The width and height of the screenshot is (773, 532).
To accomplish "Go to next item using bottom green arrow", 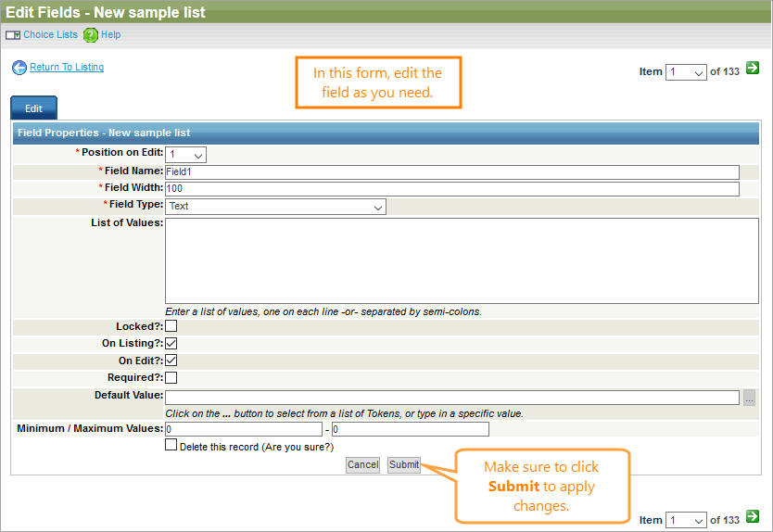I will (753, 517).
